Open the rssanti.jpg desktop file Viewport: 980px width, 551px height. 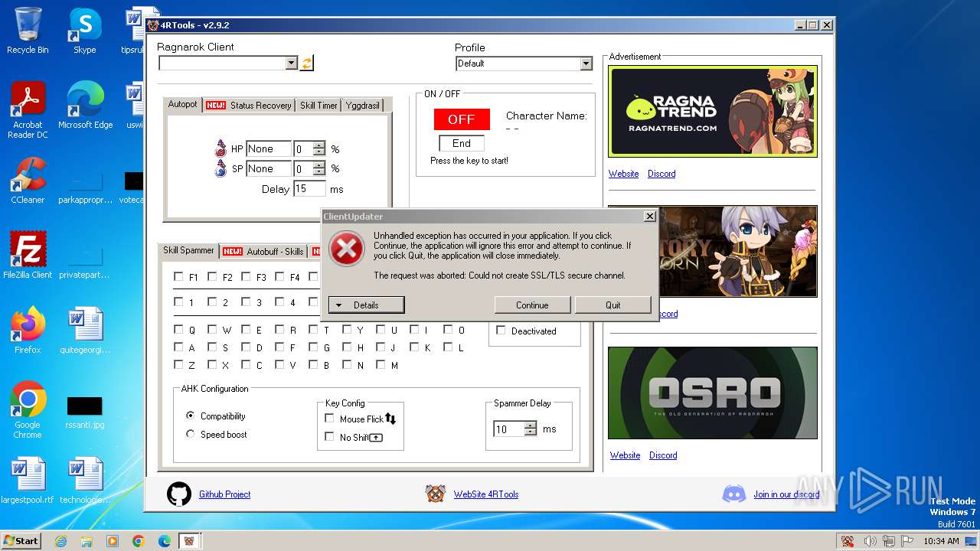click(85, 412)
